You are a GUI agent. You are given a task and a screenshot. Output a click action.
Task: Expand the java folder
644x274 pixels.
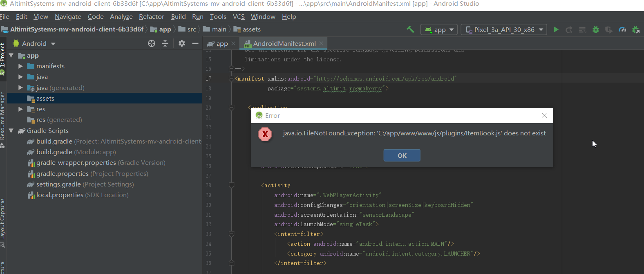[20, 76]
